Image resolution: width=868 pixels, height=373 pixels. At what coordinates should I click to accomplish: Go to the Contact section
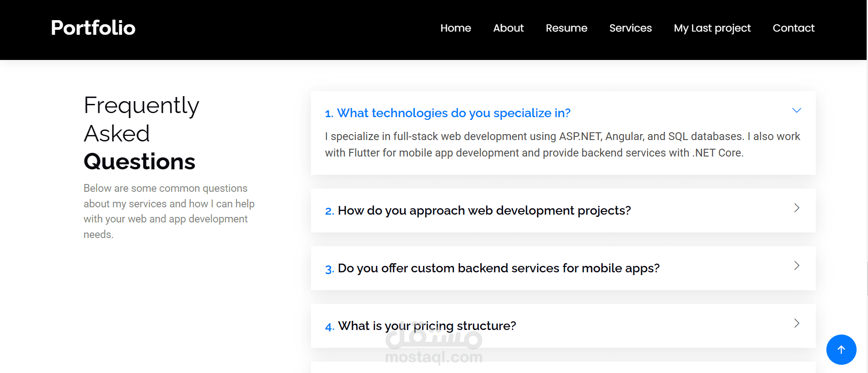click(x=793, y=28)
